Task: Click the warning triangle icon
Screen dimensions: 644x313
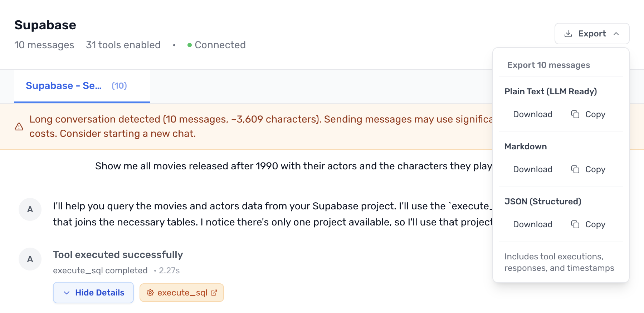Action: (x=19, y=126)
